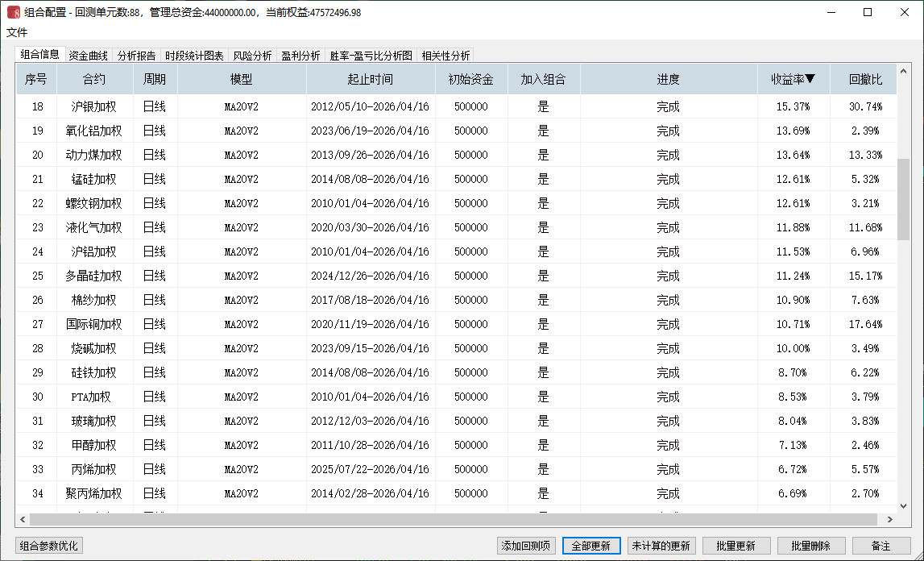Click the 添加回测项 button
924x561 pixels.
pos(526,546)
